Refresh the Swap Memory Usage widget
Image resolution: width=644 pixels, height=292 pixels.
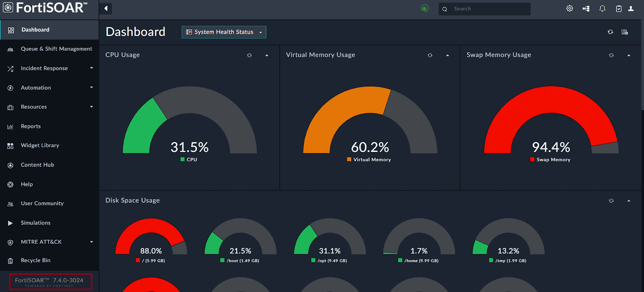611,55
